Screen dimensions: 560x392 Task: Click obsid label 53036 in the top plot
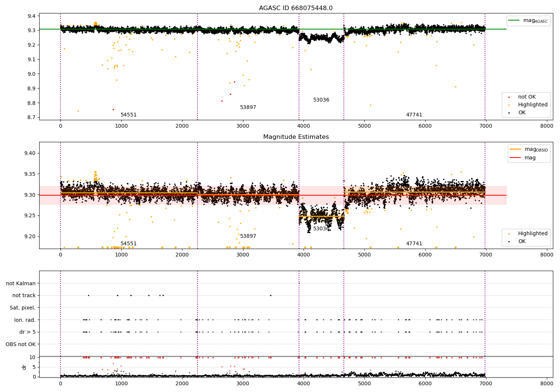(321, 100)
